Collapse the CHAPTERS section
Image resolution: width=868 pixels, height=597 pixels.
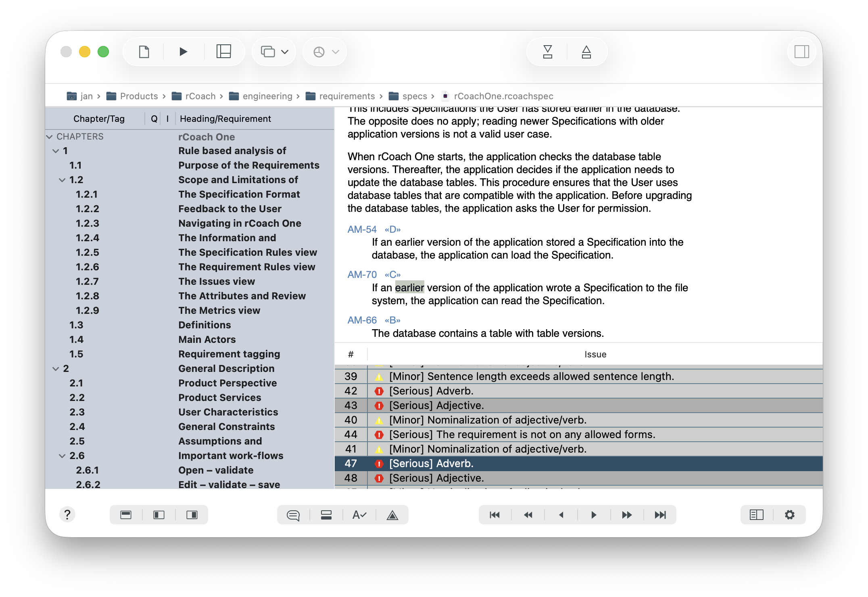pos(50,137)
